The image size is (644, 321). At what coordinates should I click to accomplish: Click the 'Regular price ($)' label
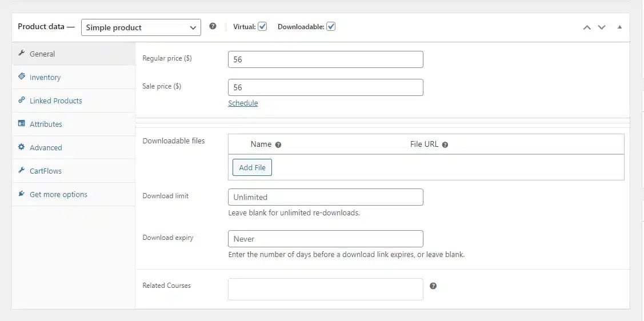click(167, 58)
